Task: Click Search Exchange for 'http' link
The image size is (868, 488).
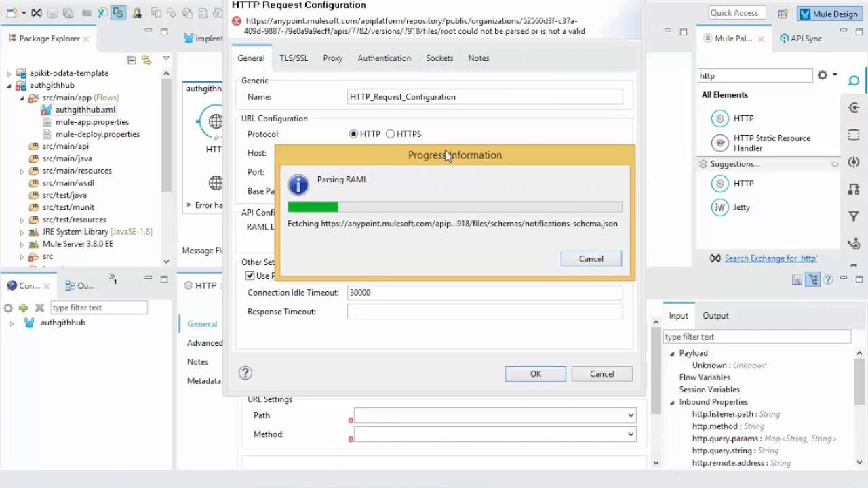Action: click(771, 258)
